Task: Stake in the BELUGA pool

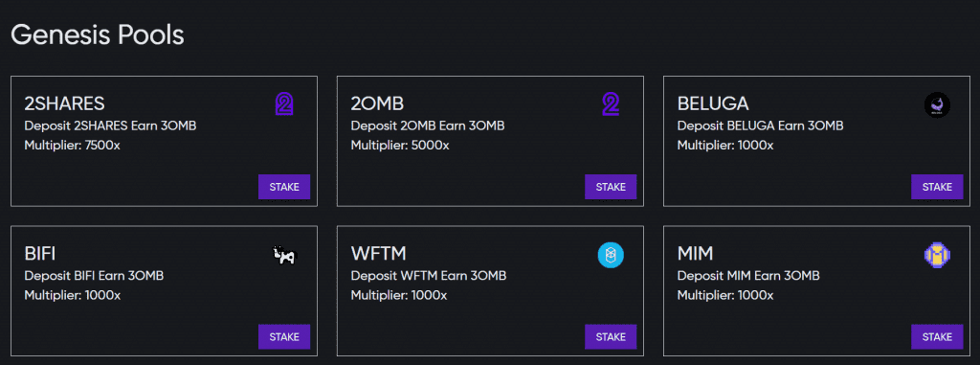Action: tap(937, 187)
